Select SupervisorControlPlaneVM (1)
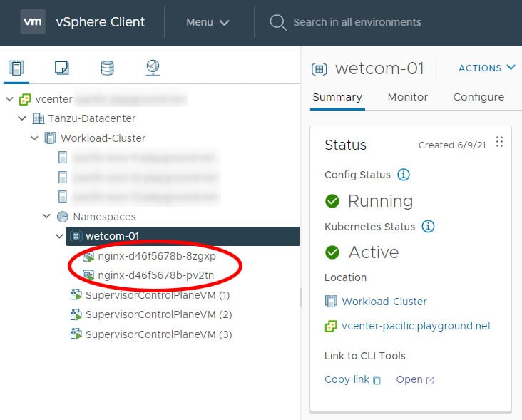The height and width of the screenshot is (420, 522). point(158,295)
